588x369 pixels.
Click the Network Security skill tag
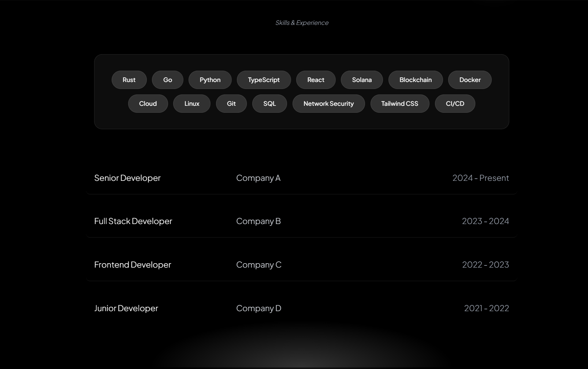(x=328, y=104)
